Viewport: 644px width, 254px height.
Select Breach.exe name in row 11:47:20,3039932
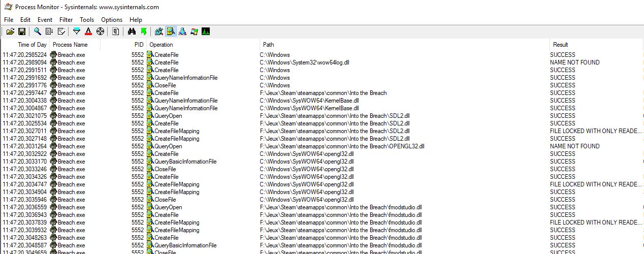coord(72,230)
